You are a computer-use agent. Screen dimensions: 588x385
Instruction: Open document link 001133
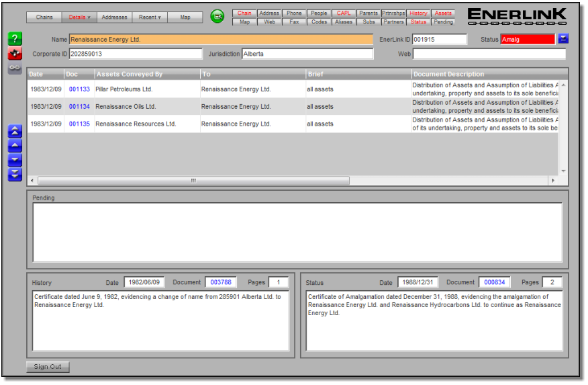click(x=79, y=89)
